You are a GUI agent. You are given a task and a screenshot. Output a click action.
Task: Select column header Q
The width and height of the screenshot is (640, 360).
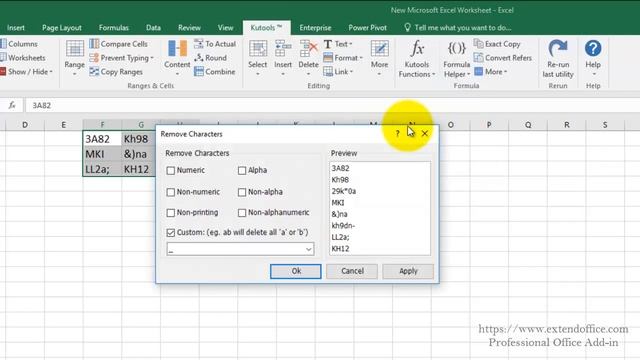pos(528,124)
